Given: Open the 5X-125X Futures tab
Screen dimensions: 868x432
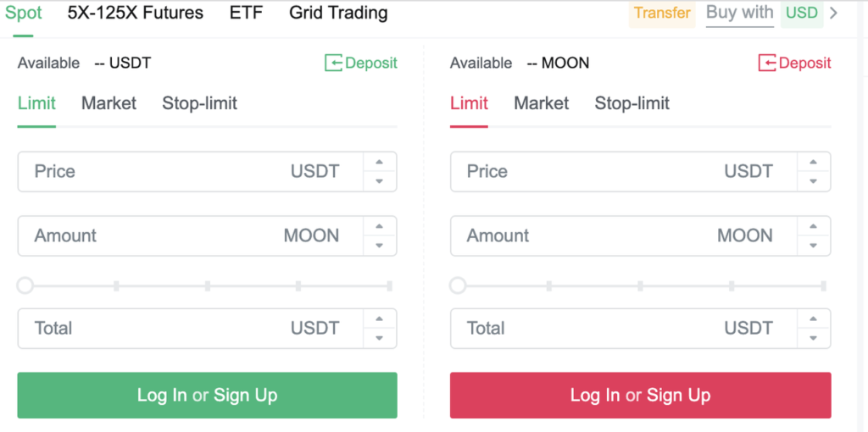Looking at the screenshot, I should point(135,13).
